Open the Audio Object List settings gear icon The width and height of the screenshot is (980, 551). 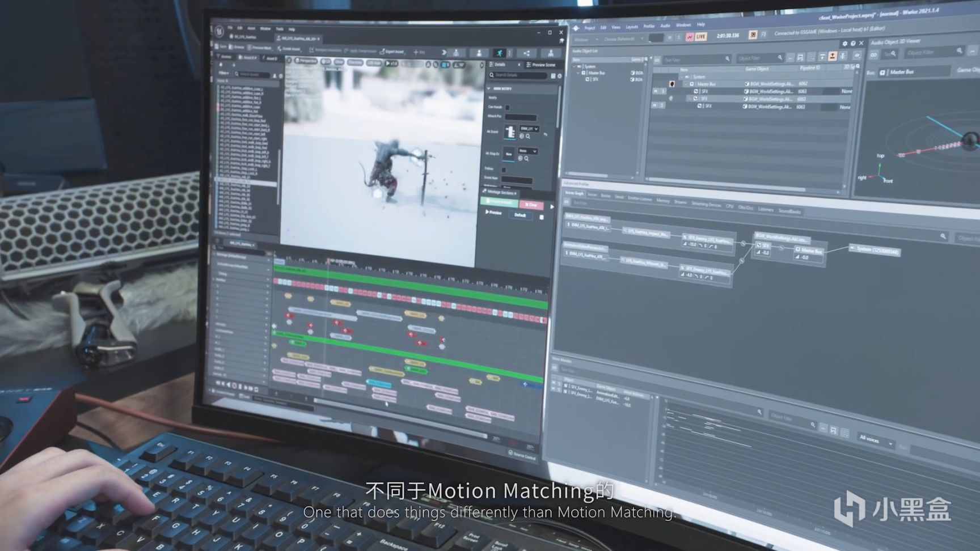[844, 44]
